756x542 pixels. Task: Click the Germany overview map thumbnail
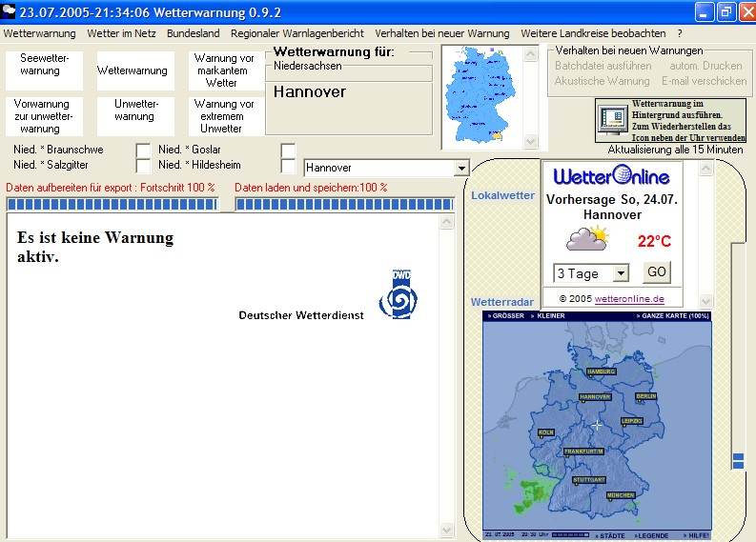pyautogui.click(x=482, y=96)
